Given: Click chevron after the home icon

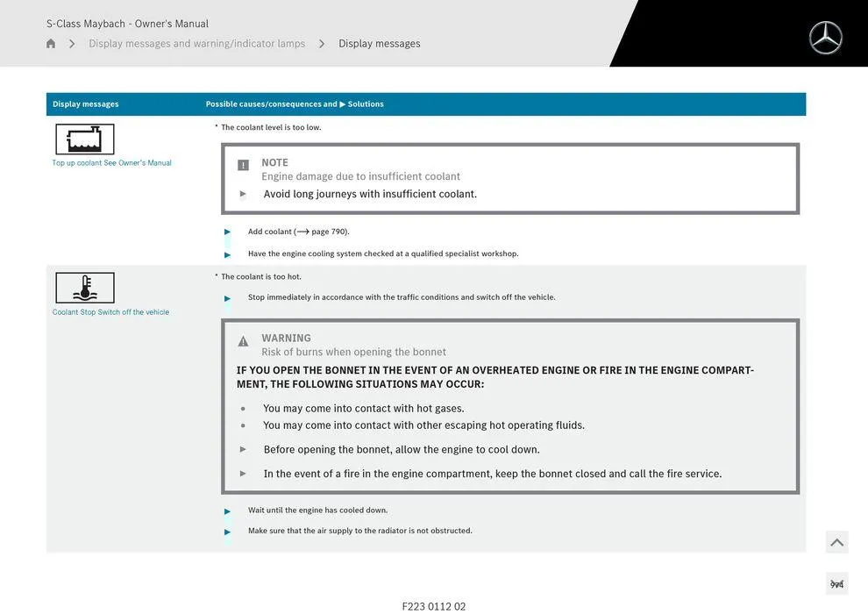Looking at the screenshot, I should click(x=72, y=44).
